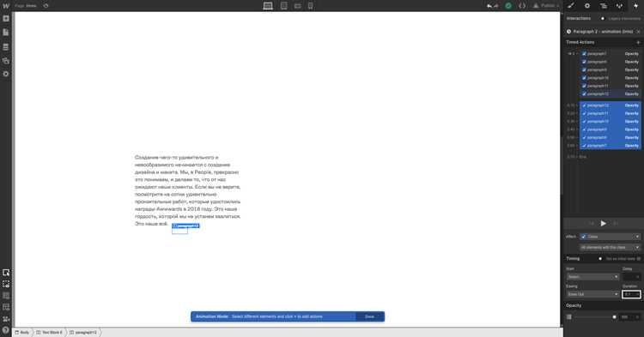644x337 pixels.
Task: Open the Easing dropdown
Action: coord(592,294)
